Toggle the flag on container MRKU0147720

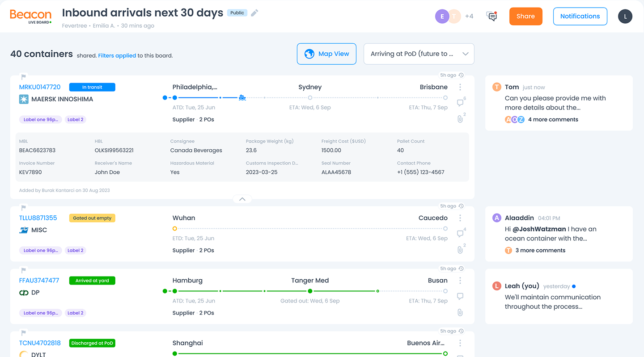(24, 77)
